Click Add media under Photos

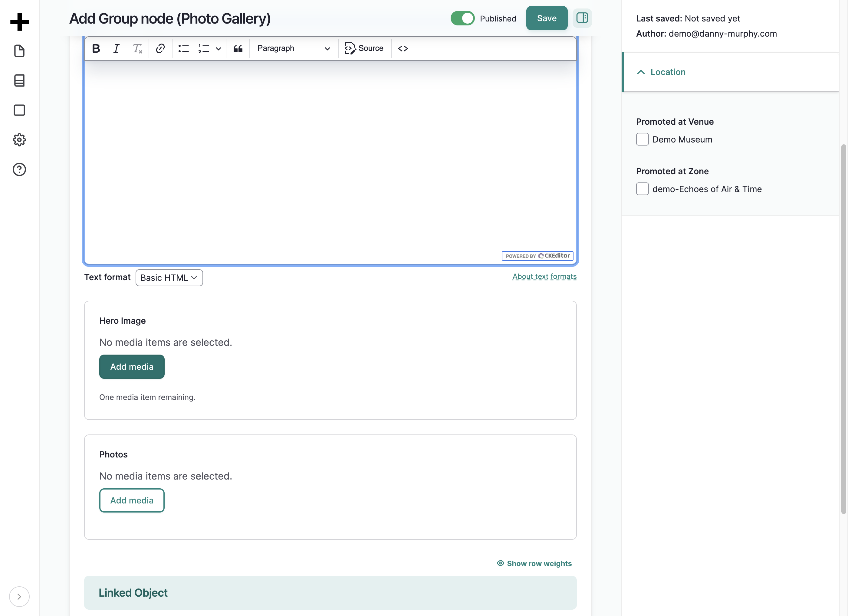click(132, 500)
